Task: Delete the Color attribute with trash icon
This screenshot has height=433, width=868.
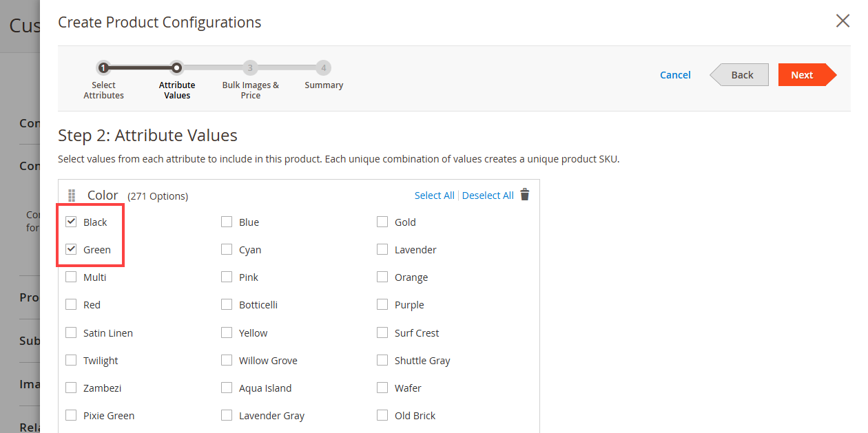Action: click(525, 195)
